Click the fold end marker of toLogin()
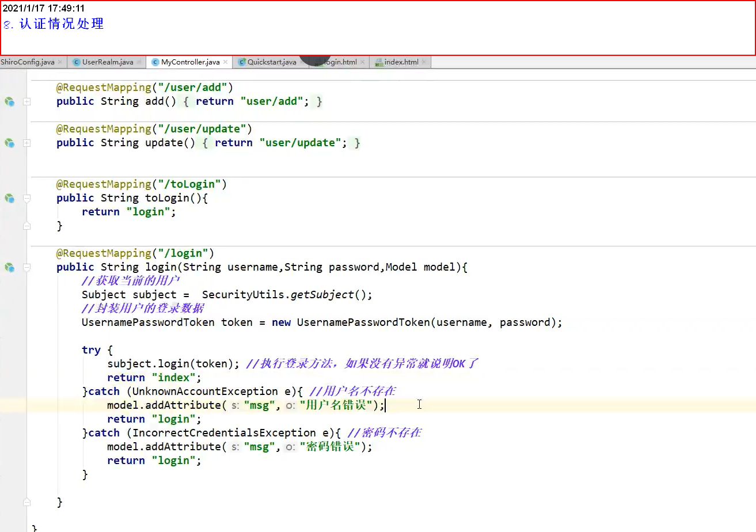756x532 pixels. pos(26,226)
